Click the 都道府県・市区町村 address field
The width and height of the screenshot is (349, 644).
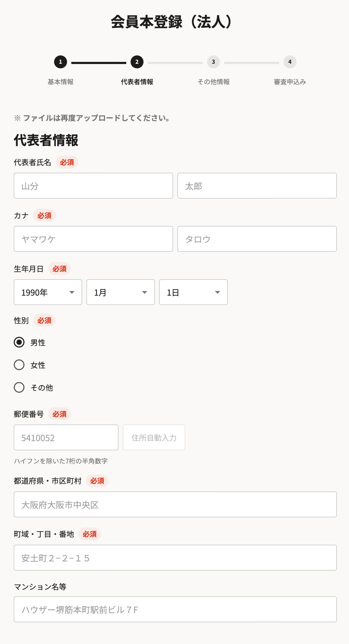point(175,504)
